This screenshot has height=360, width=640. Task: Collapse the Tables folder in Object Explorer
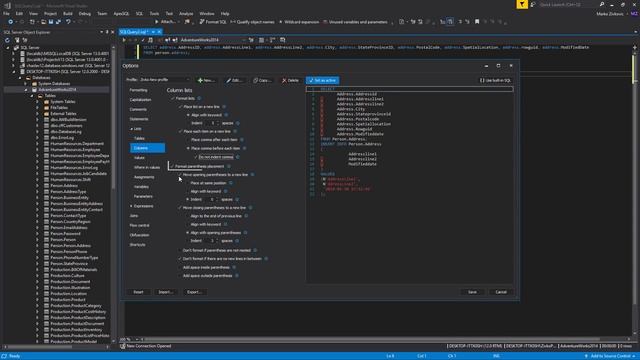(32, 96)
